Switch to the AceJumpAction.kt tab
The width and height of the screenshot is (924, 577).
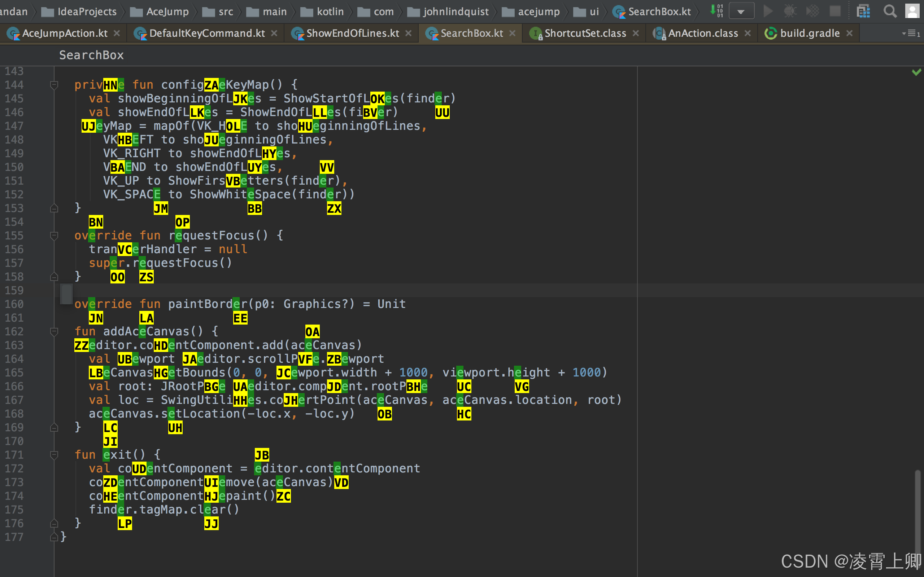pos(64,34)
